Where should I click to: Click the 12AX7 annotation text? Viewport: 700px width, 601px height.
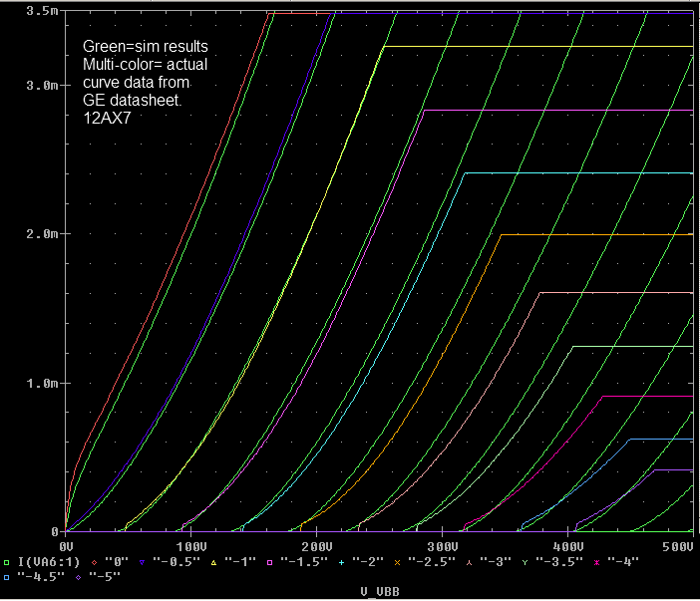point(107,119)
